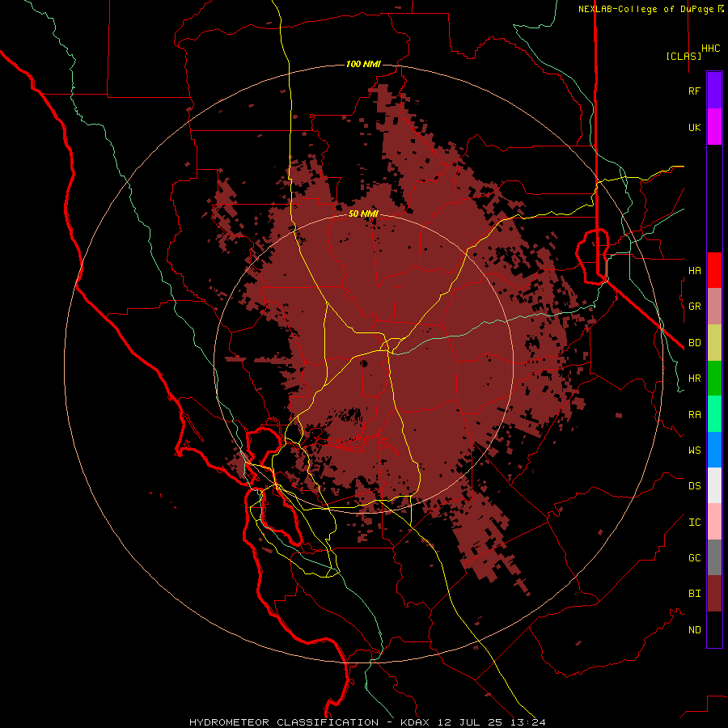Click the HHC product label
This screenshot has width=728, height=728.
click(x=711, y=49)
